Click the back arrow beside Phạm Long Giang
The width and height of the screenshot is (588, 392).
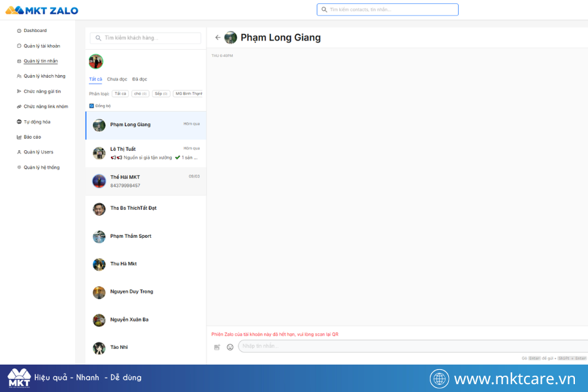coord(218,37)
